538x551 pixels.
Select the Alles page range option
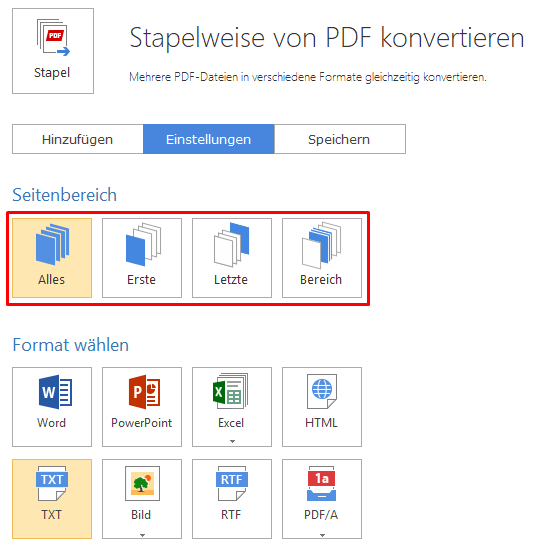click(x=52, y=258)
